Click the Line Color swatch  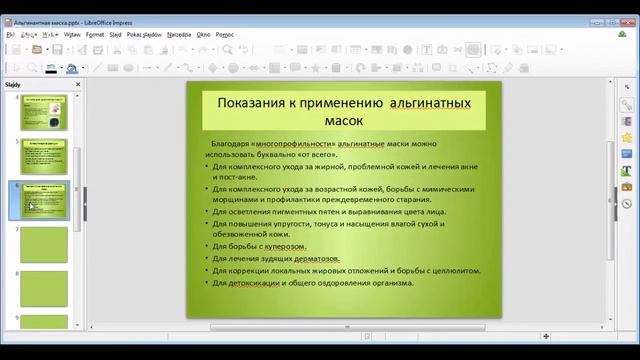coord(51,68)
